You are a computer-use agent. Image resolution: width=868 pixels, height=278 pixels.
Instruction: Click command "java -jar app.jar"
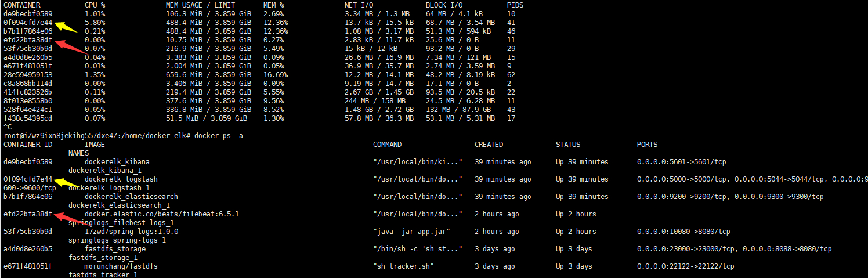click(411, 231)
